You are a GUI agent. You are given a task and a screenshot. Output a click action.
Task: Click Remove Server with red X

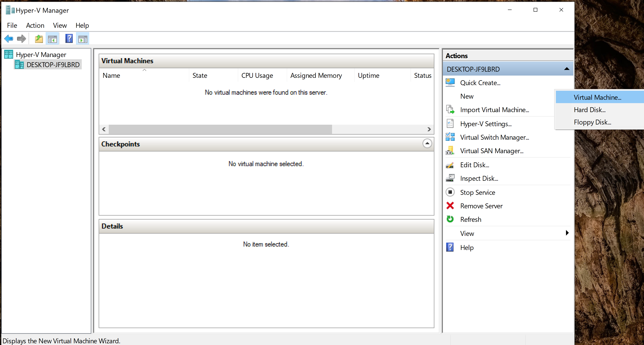coord(481,206)
